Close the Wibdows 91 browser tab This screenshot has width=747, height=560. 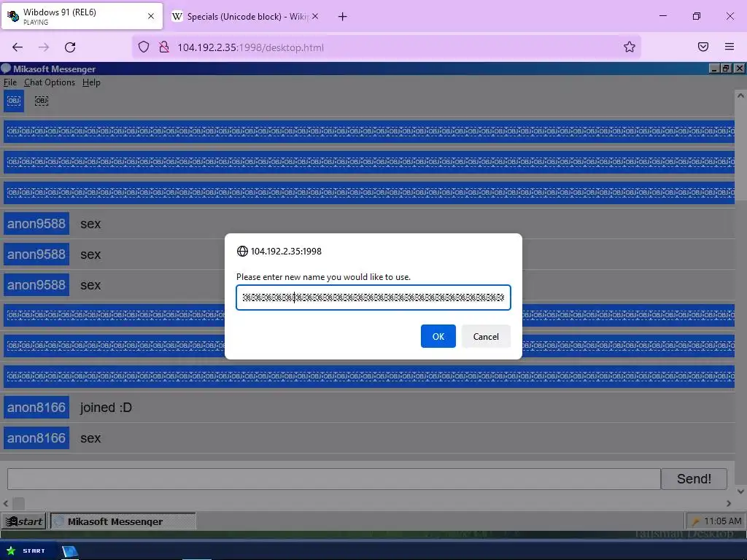(151, 16)
